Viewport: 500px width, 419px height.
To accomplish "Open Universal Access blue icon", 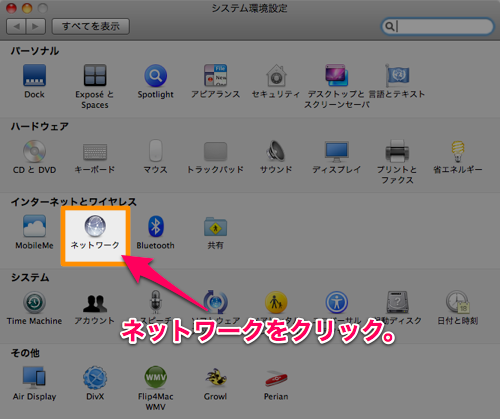I will click(337, 302).
